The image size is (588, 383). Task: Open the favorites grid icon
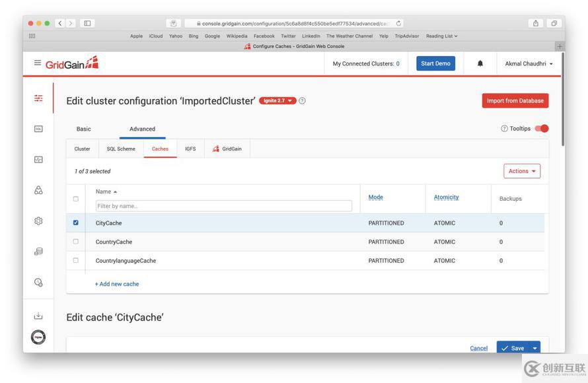(32, 36)
